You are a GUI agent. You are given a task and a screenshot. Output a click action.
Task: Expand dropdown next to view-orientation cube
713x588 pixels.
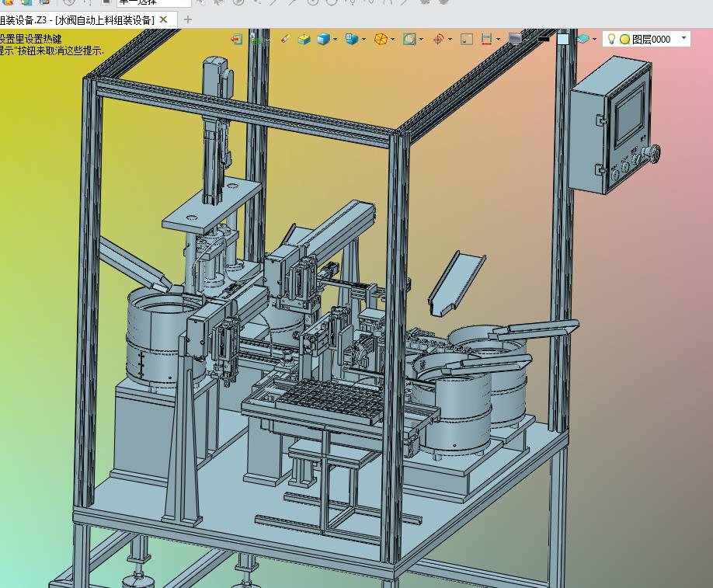pos(363,40)
